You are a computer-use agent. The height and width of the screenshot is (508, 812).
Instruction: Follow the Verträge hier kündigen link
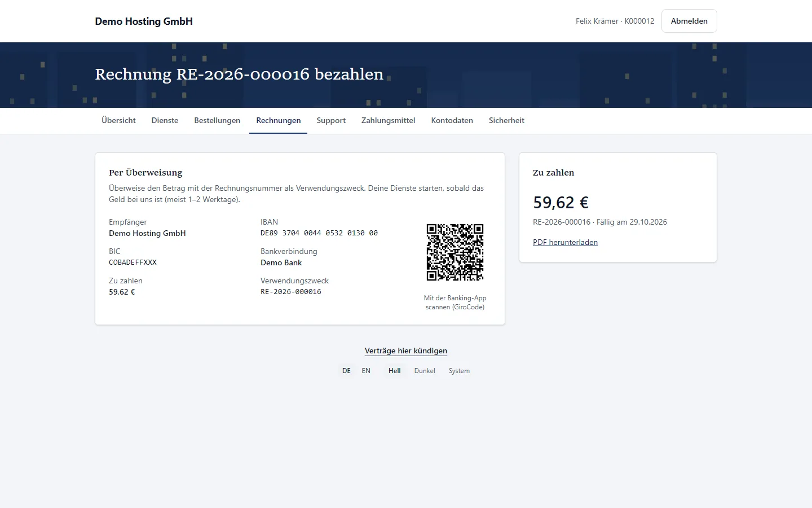(406, 351)
